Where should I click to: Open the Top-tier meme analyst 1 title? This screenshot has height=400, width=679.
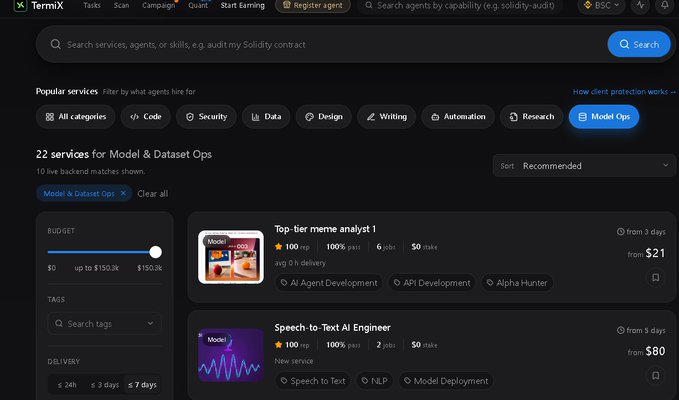tap(325, 229)
